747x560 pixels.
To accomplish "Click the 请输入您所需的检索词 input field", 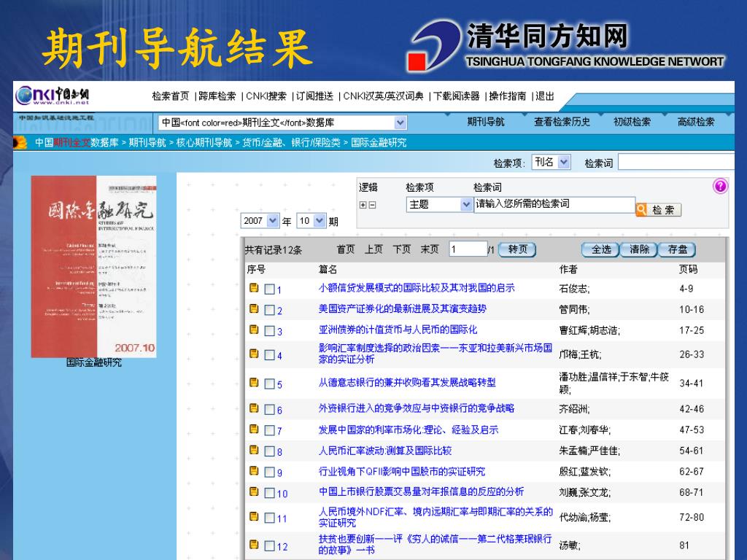I will pos(554,204).
